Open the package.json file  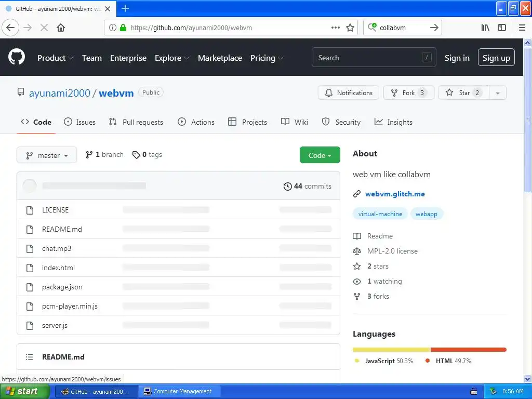62,287
